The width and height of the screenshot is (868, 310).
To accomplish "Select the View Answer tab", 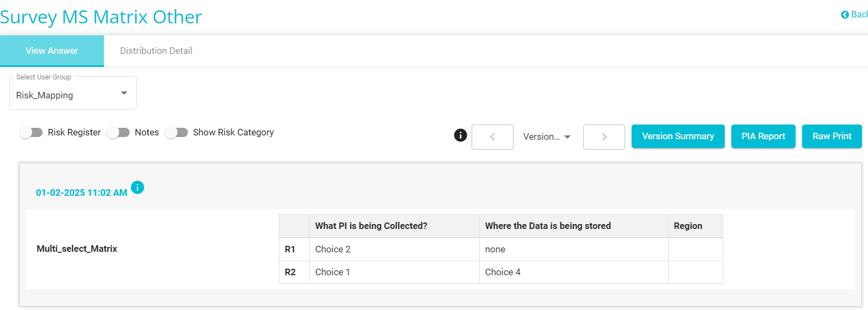I will pos(52,51).
